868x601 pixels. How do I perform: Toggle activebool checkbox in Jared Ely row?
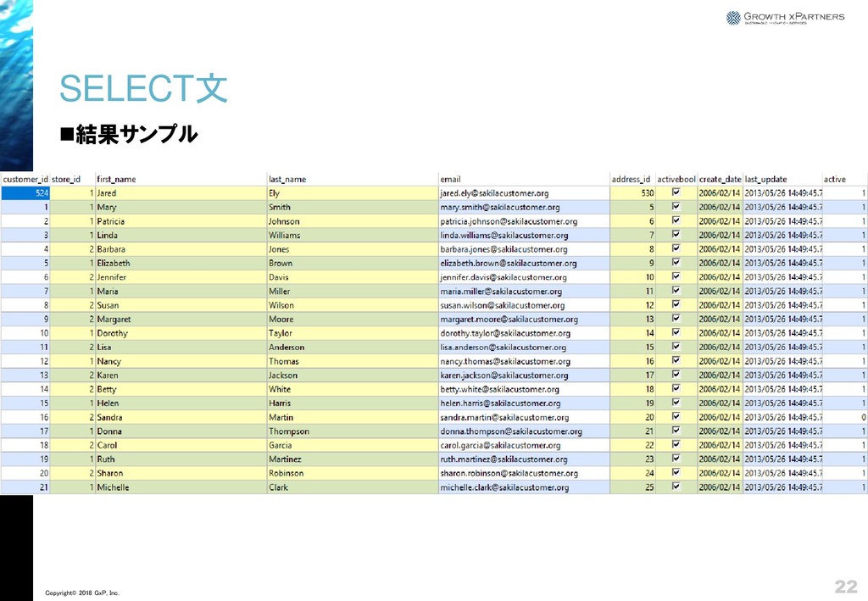pos(676,192)
